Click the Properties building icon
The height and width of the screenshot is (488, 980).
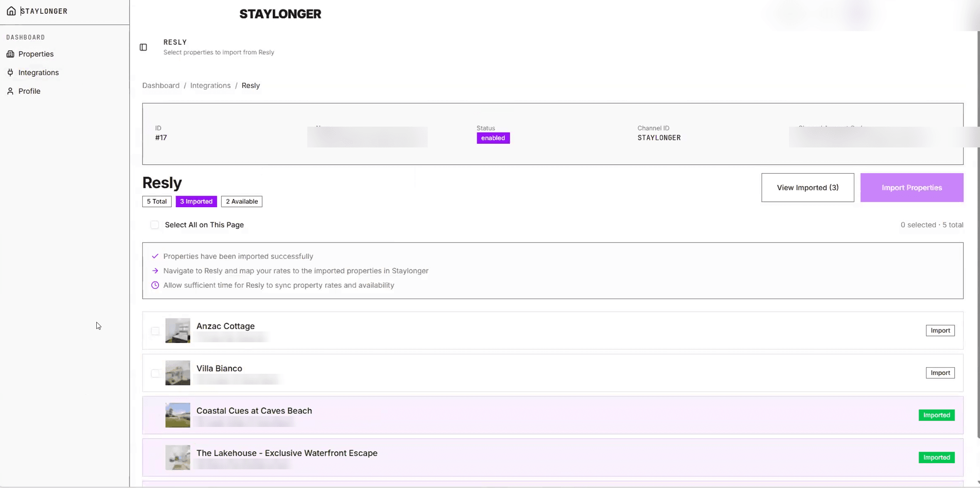coord(10,54)
